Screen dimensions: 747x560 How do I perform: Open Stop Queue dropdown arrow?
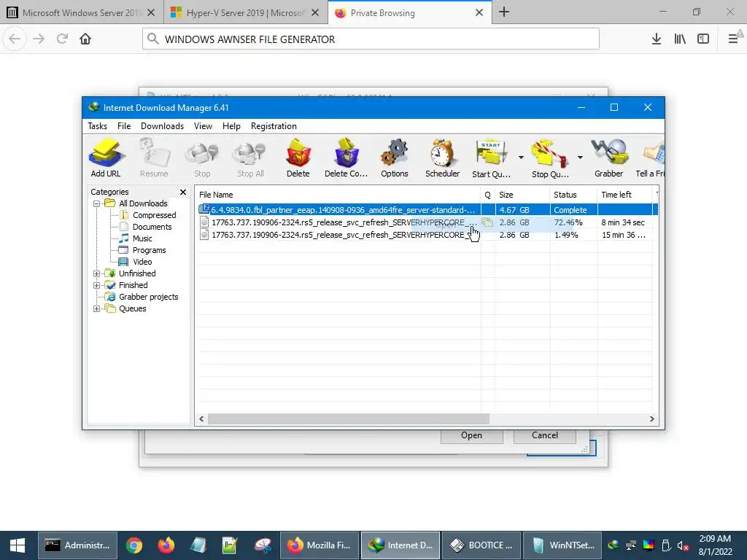pos(580,157)
